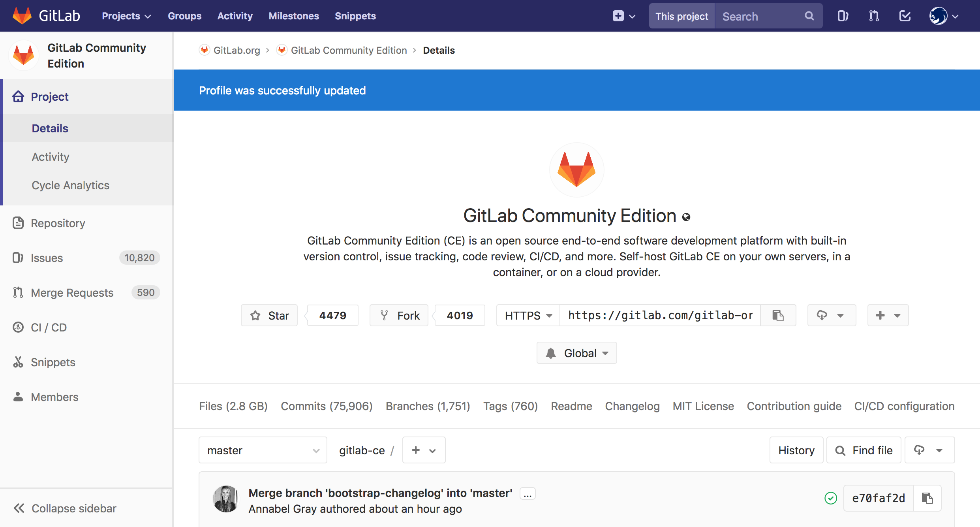Expand the Projects menu
The image size is (980, 527).
(x=126, y=16)
